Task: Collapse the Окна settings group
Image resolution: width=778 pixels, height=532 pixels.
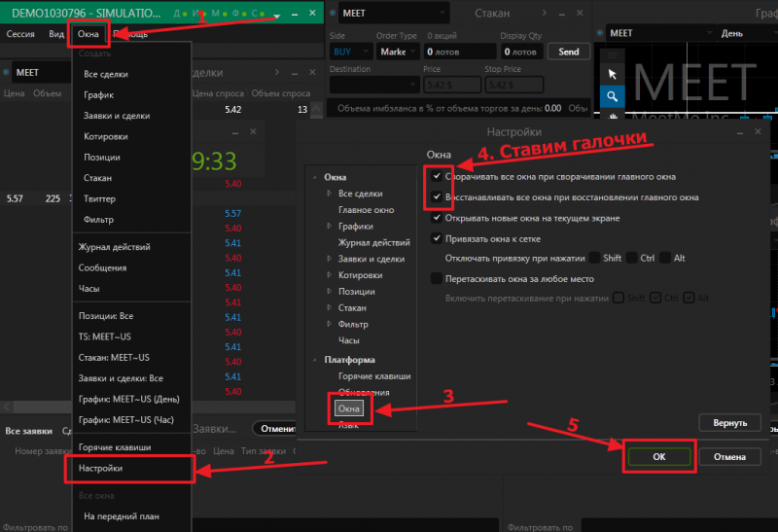Action: point(314,177)
